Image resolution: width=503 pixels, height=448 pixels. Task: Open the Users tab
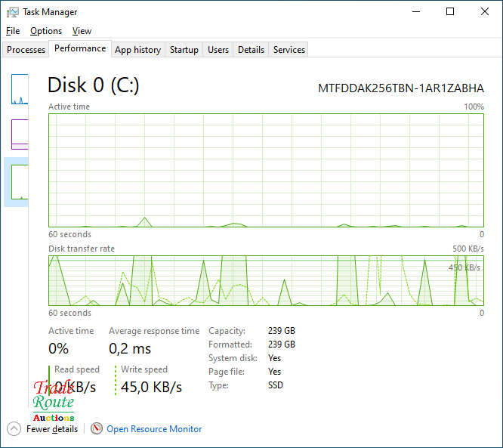[218, 50]
